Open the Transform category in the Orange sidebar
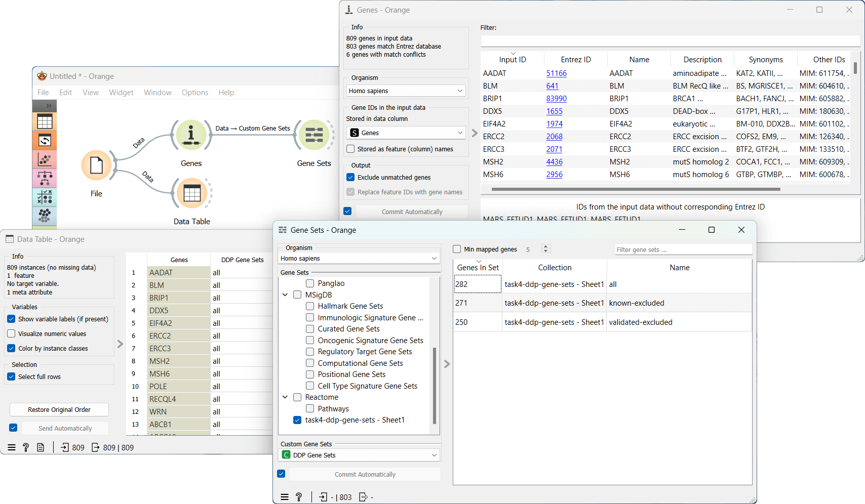This screenshot has width=865, height=504. [x=45, y=141]
